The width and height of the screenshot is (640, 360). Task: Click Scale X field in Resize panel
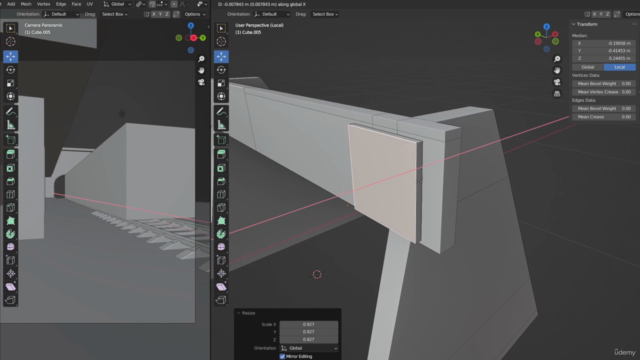(309, 324)
